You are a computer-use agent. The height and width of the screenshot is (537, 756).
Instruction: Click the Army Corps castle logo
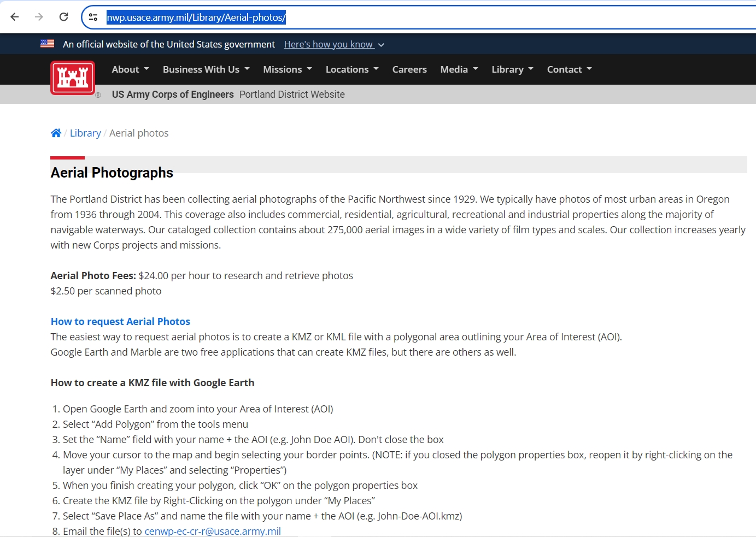tap(73, 78)
